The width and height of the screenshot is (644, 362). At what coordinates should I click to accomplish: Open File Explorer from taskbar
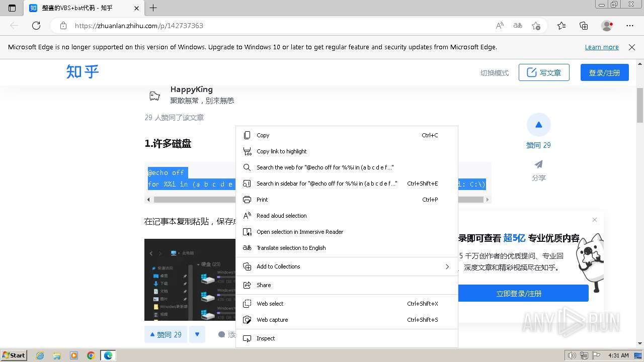coord(57,355)
